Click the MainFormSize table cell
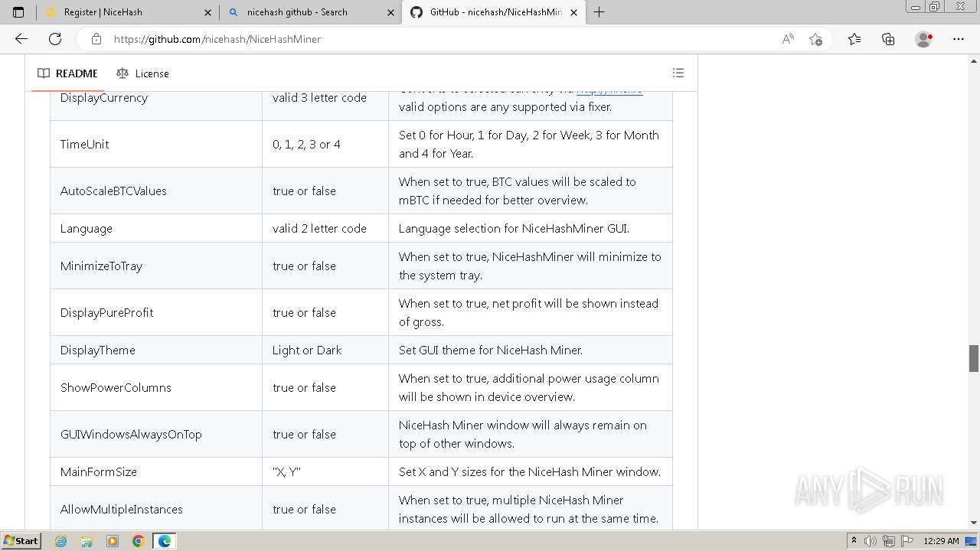Screen dimensions: 980x551 tap(156, 471)
